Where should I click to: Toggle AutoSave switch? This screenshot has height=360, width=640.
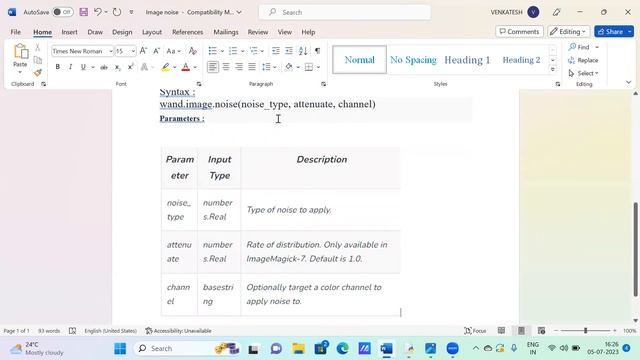[x=62, y=12]
